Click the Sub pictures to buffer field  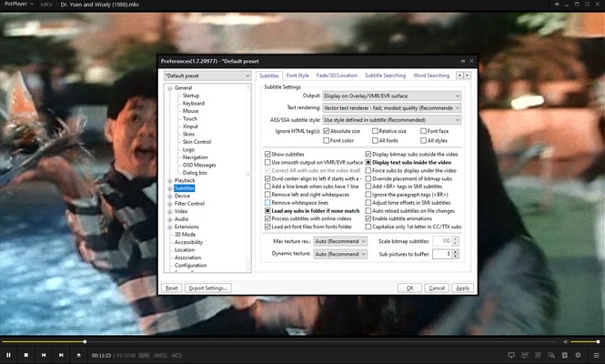point(442,254)
